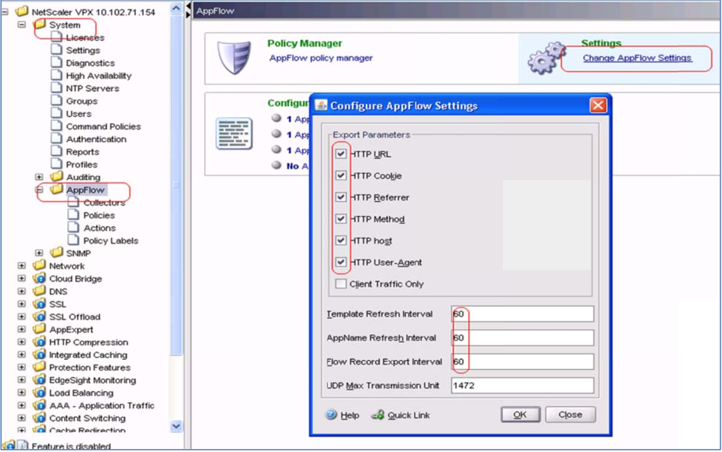Collapse the System tree node
This screenshot has height=452, width=722.
(x=22, y=24)
